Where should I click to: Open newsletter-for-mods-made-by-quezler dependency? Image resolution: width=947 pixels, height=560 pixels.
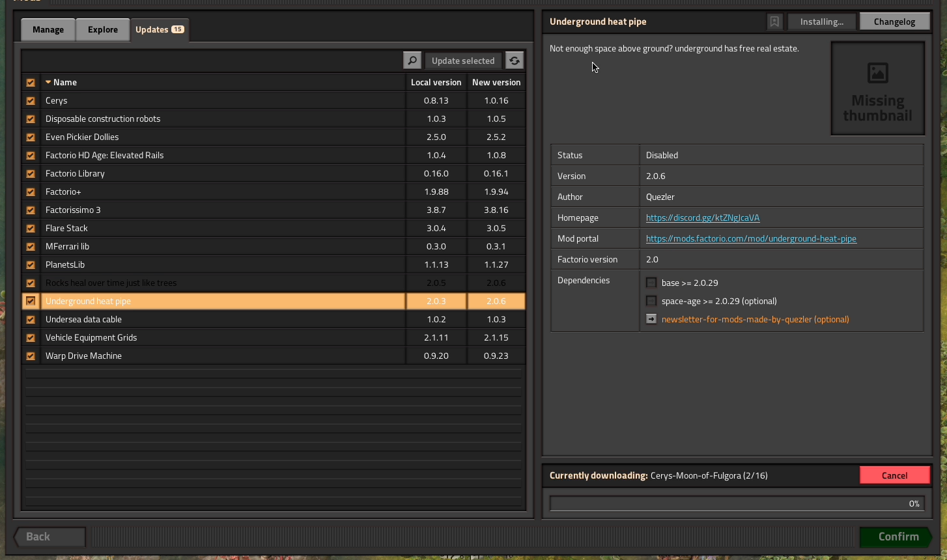756,319
